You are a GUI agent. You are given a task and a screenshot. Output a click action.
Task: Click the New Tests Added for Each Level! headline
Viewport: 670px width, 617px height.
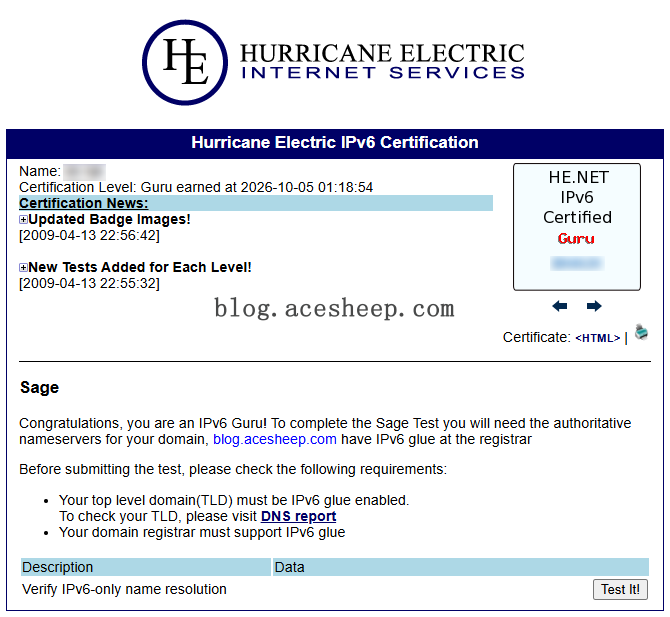140,267
